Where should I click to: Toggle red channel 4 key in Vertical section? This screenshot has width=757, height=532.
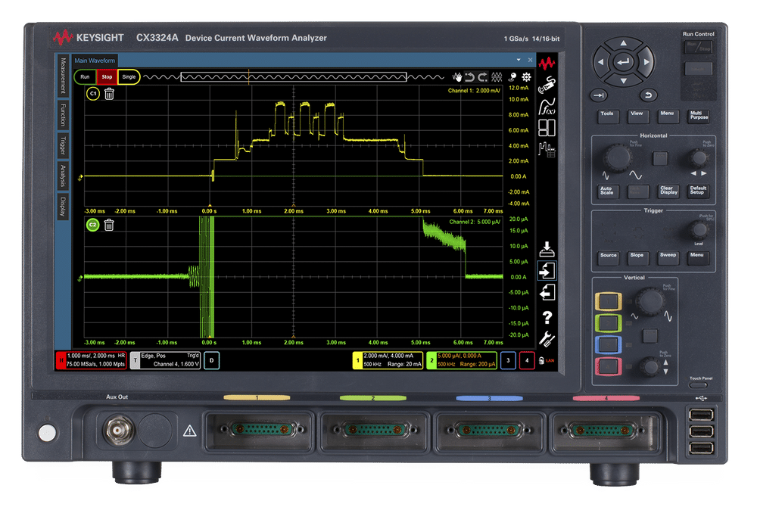[x=608, y=367]
